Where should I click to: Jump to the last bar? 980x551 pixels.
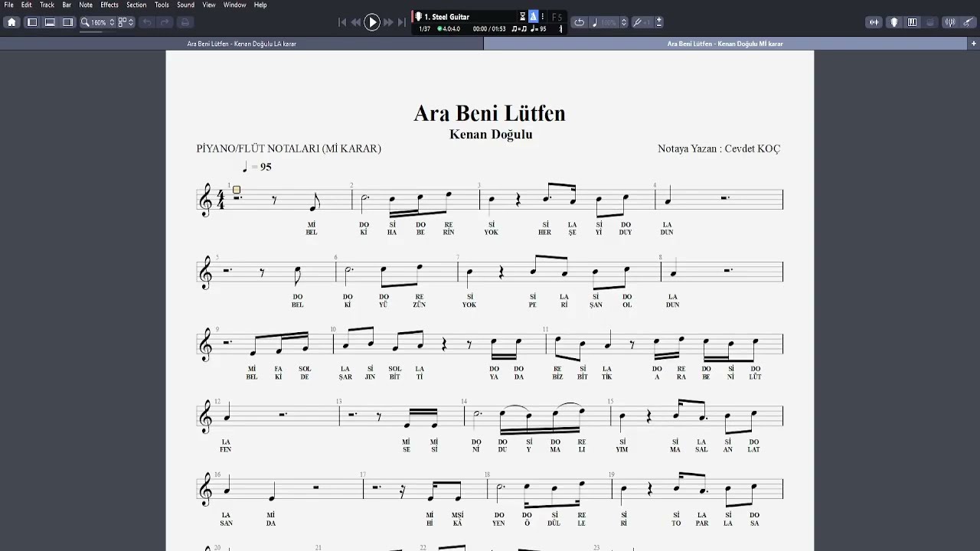[401, 22]
